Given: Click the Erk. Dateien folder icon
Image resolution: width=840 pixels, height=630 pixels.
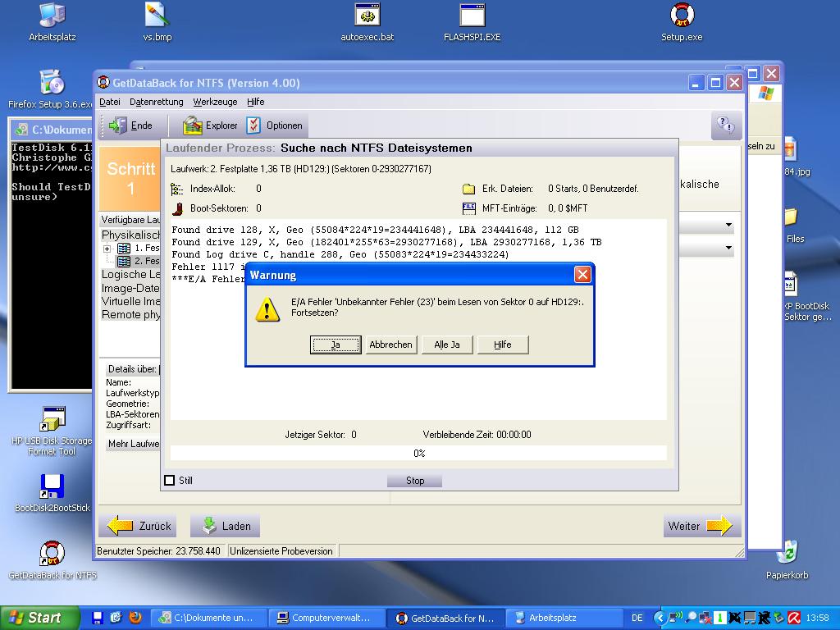Looking at the screenshot, I should (x=468, y=189).
